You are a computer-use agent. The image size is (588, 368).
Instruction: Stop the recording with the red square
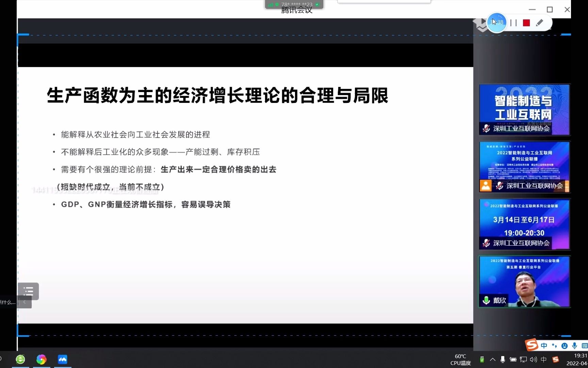coord(526,22)
